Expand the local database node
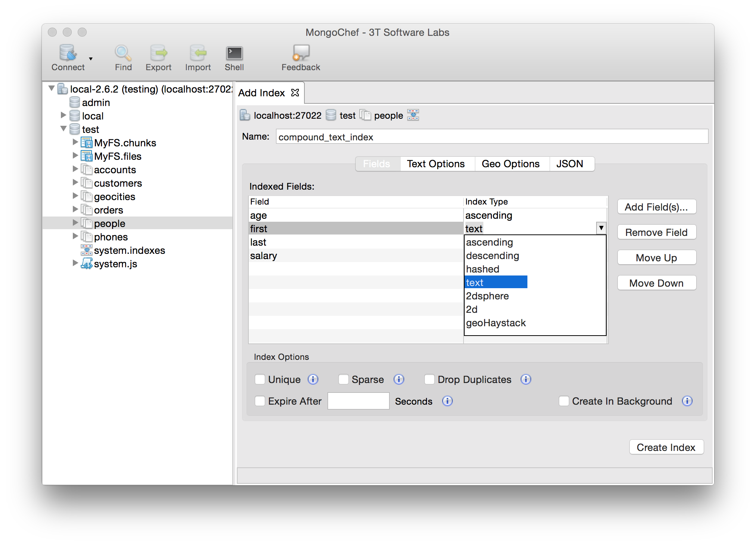The image size is (756, 545). pyautogui.click(x=63, y=115)
